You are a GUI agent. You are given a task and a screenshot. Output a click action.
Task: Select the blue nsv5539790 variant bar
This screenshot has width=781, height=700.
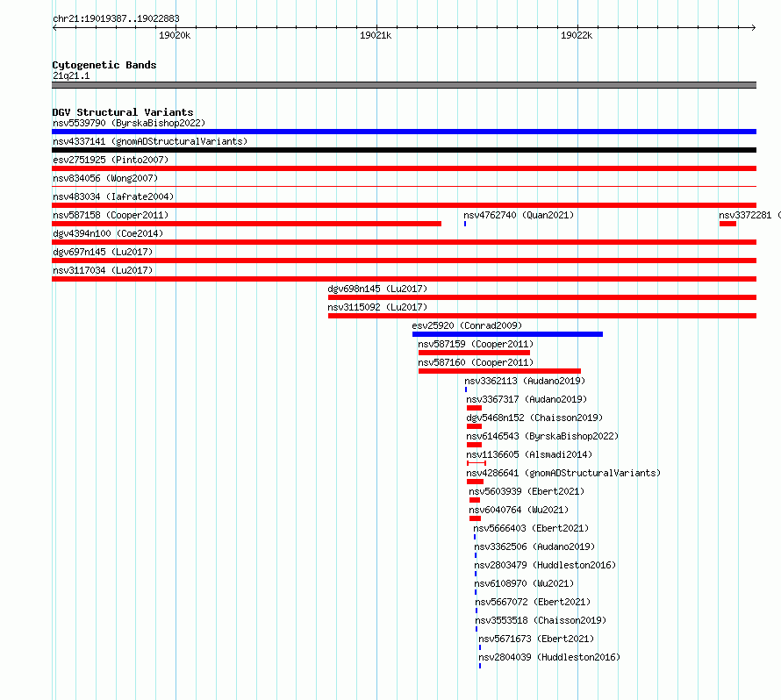(x=404, y=132)
